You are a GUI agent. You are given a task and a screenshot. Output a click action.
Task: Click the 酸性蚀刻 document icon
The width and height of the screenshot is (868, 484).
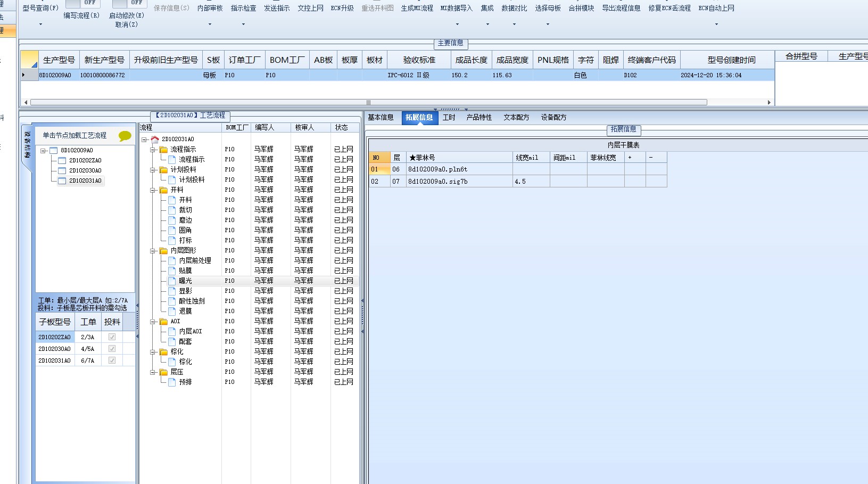click(x=172, y=301)
